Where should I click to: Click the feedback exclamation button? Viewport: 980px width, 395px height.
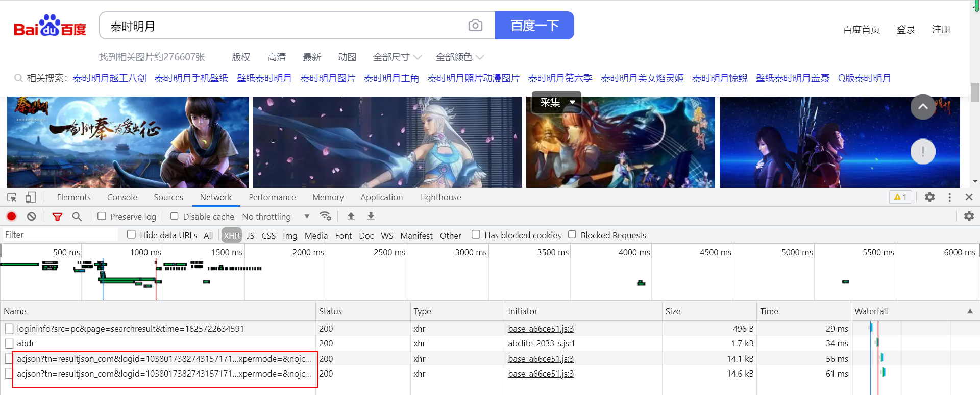click(923, 152)
